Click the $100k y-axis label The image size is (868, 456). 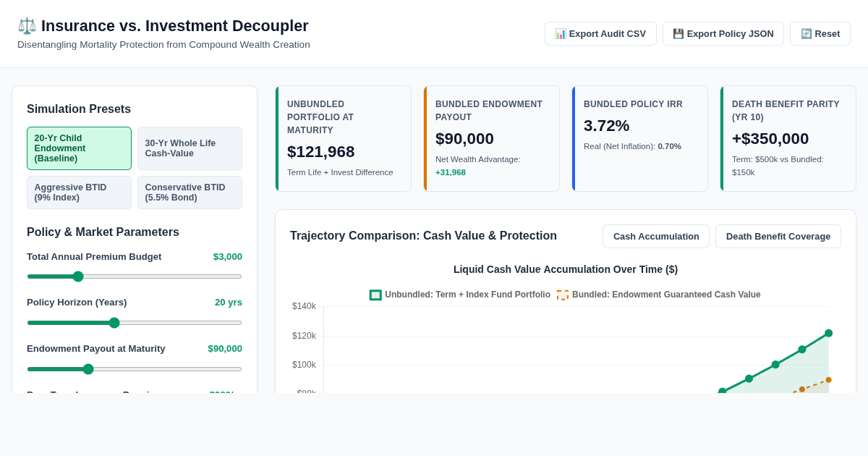point(304,365)
